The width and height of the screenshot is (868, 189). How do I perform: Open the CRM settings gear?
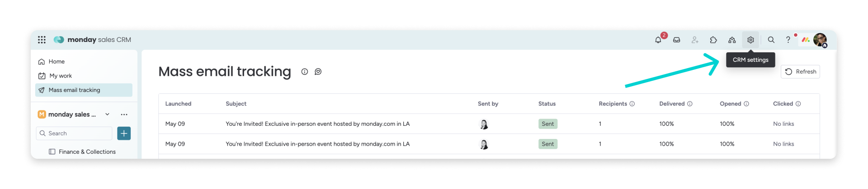750,40
